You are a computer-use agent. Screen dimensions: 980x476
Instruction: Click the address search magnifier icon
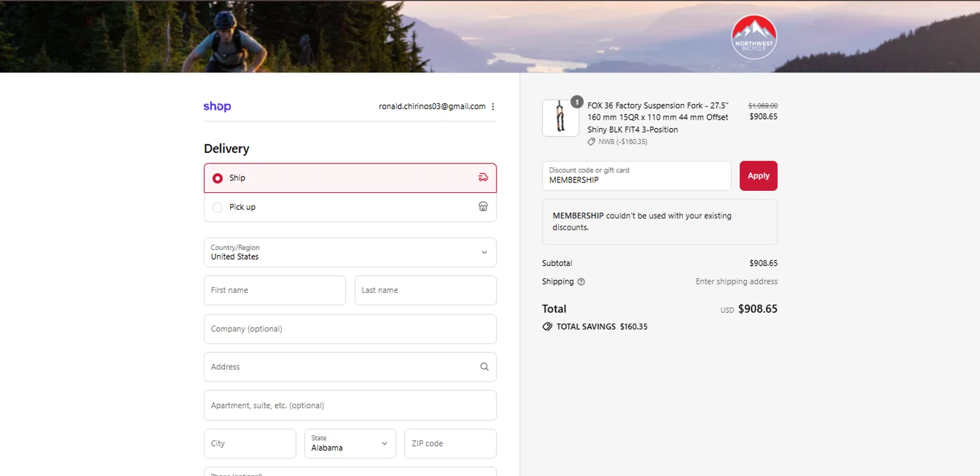click(x=484, y=367)
